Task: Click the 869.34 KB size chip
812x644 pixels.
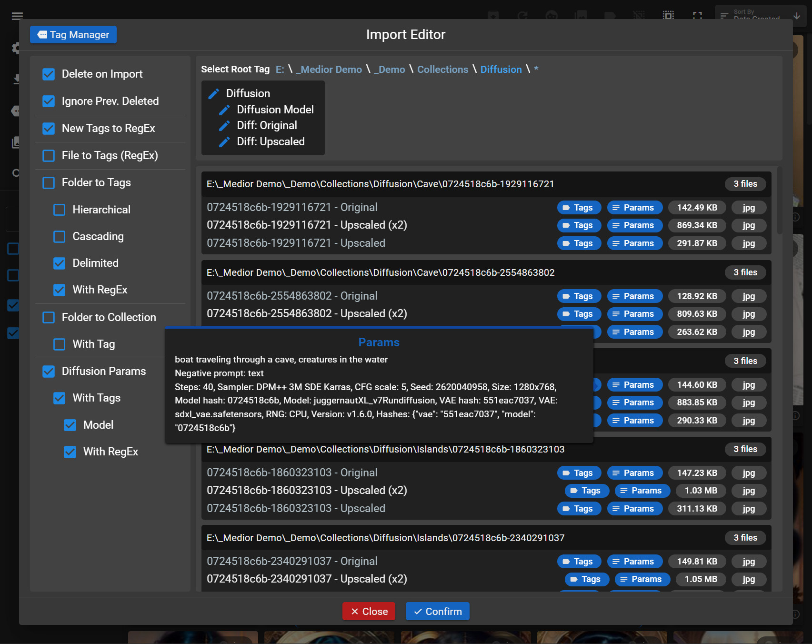Action: (x=697, y=225)
